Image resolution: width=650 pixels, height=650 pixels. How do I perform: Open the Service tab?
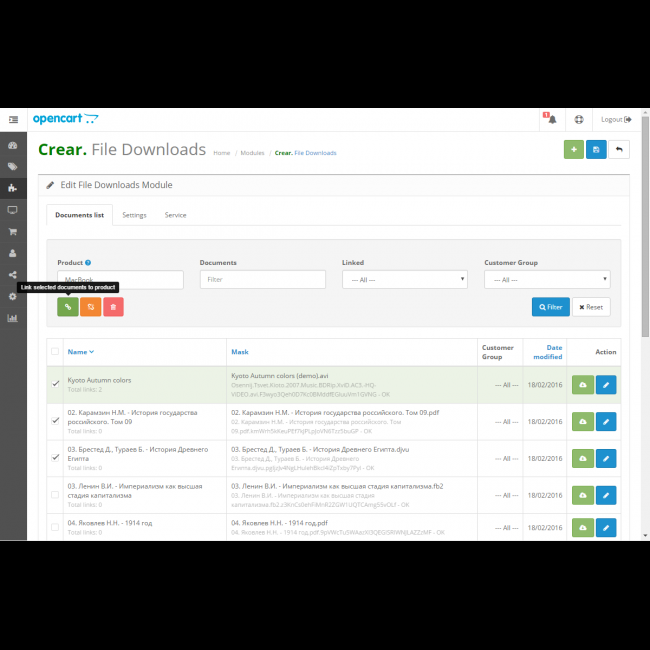[175, 215]
